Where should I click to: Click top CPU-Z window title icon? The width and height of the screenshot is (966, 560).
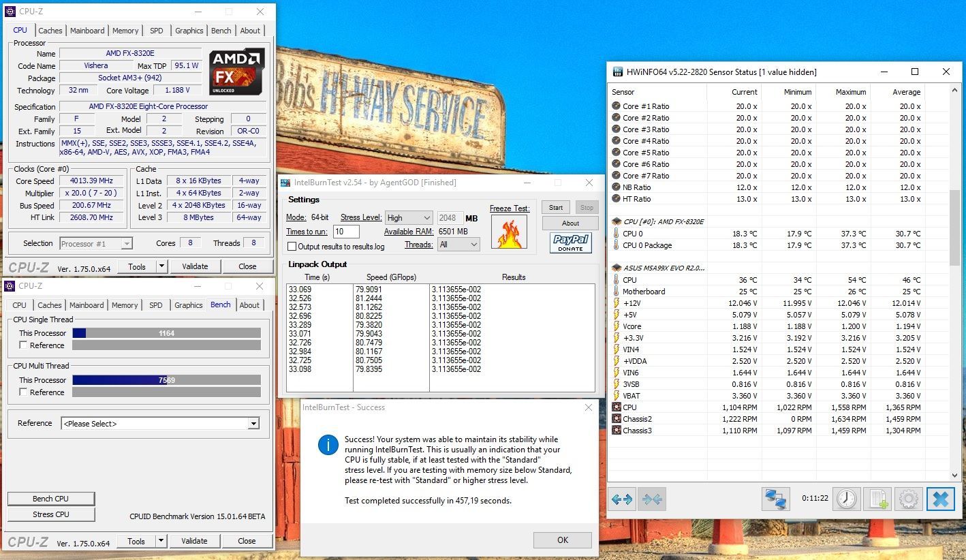(10, 12)
